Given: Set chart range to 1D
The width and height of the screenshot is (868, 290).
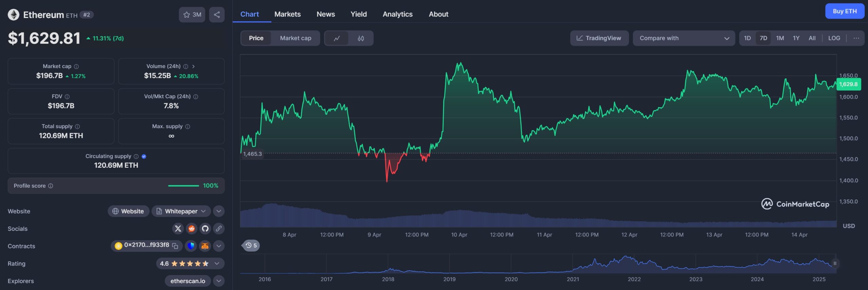Looking at the screenshot, I should [x=747, y=38].
